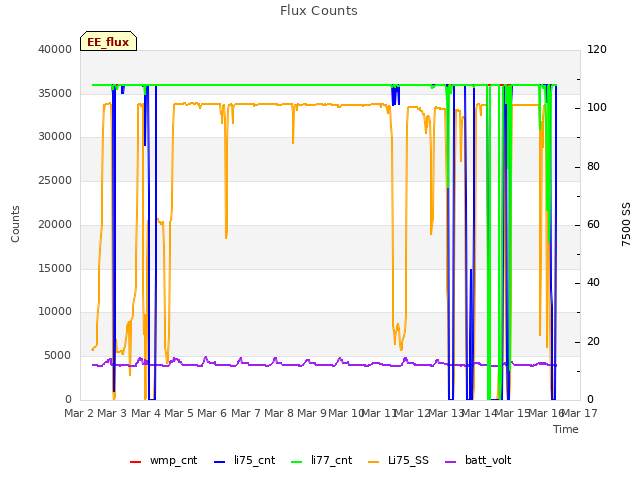Click the green li77_cnt legend swatch

click(x=297, y=462)
